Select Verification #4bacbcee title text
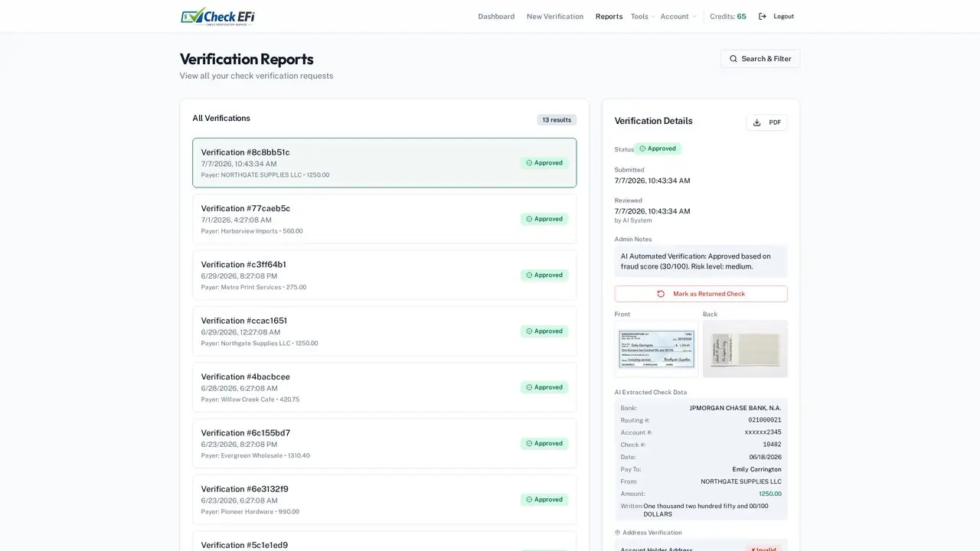Viewport: 980px width, 551px height. click(x=246, y=377)
